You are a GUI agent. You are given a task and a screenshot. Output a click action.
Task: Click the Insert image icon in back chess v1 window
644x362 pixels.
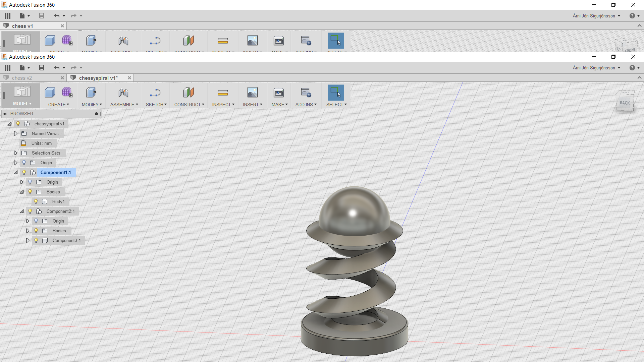[x=252, y=41]
